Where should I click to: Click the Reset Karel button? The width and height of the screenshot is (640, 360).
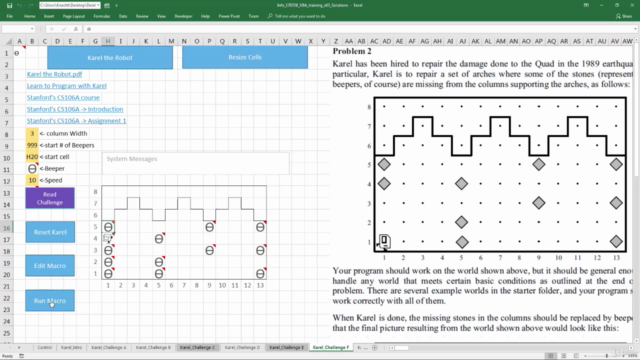(50, 232)
